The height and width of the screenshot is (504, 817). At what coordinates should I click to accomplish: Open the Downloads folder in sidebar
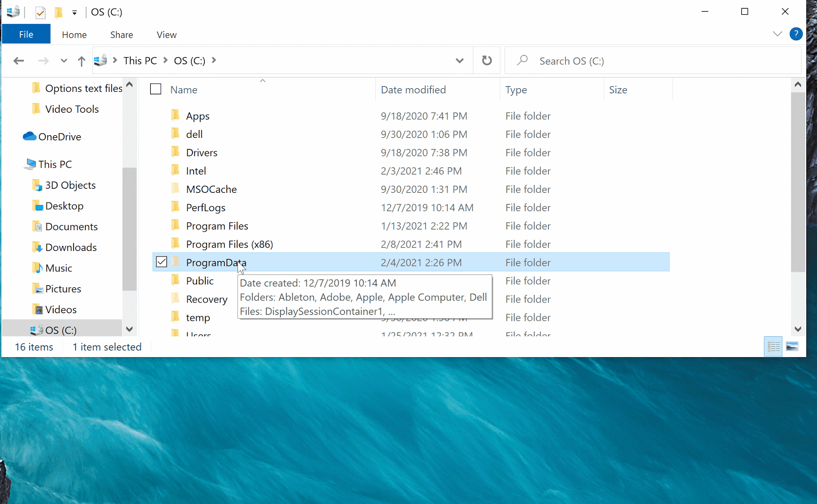point(70,247)
